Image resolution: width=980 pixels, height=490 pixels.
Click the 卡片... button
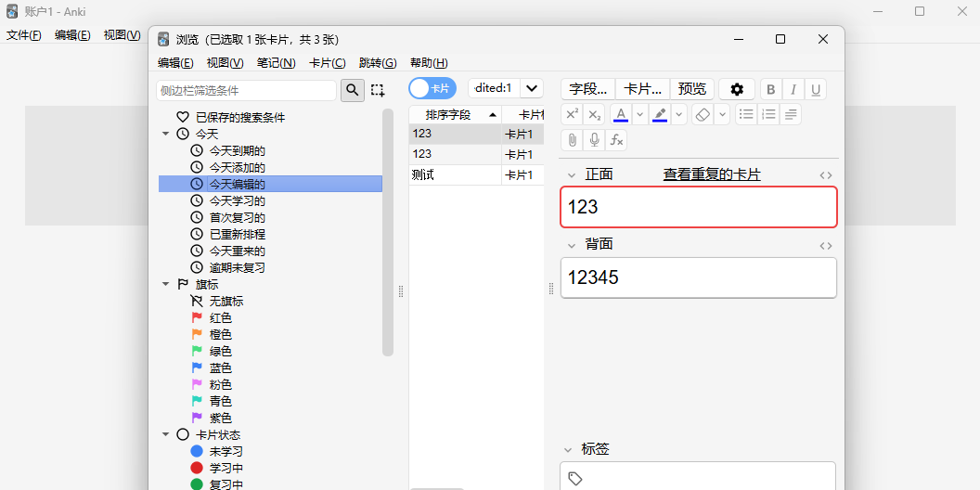tap(642, 89)
